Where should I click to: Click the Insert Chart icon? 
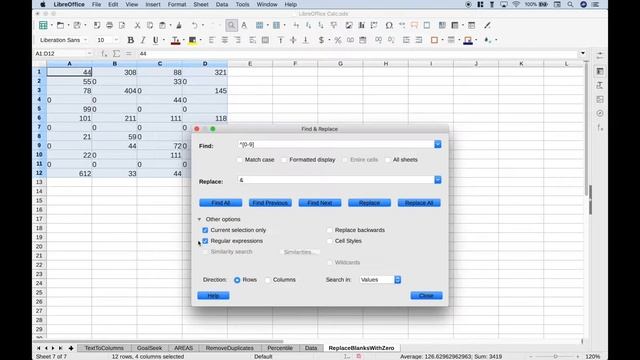[361, 25]
